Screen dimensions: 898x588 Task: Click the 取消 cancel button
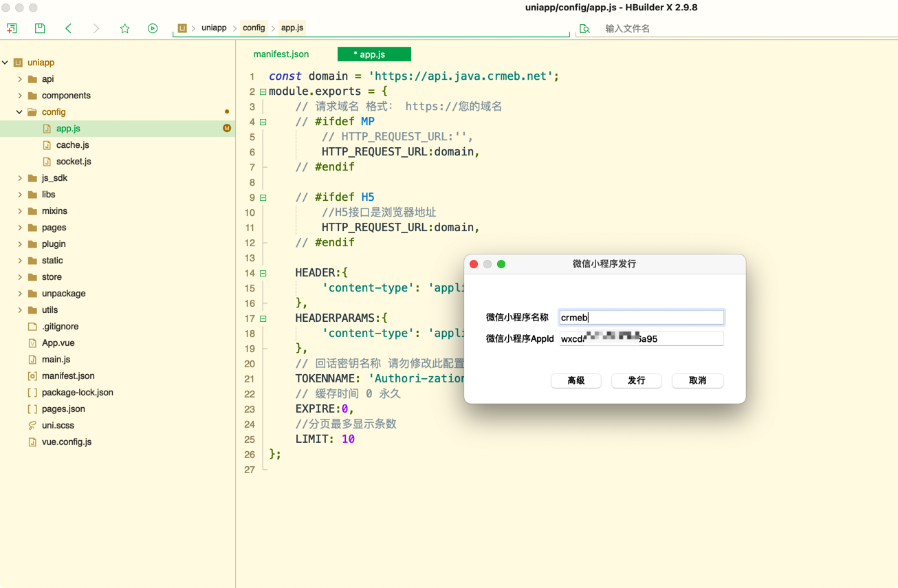pyautogui.click(x=697, y=380)
